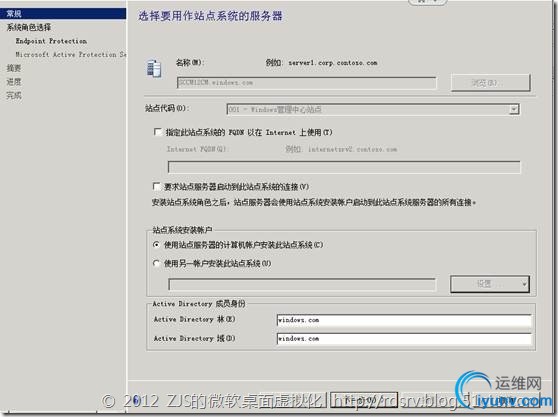Click the Internet FQDN text field
This screenshot has height=417, width=558.
tap(344, 167)
